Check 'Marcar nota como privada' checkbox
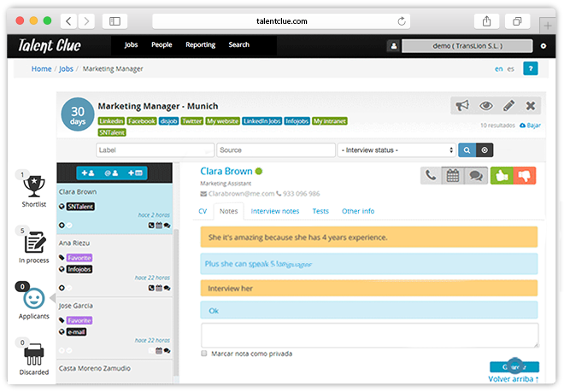The height and width of the screenshot is (392, 564). pyautogui.click(x=204, y=353)
